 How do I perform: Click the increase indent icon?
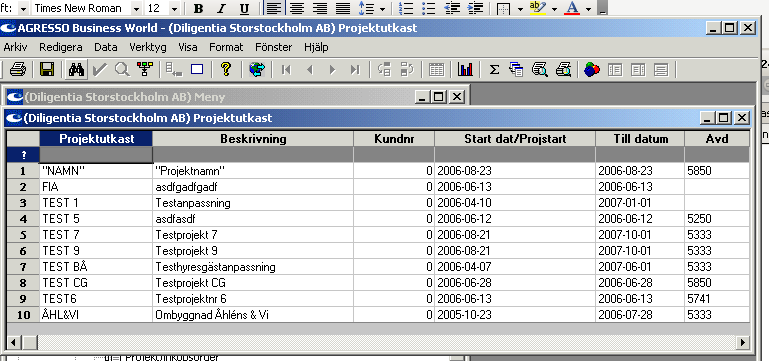click(x=475, y=8)
